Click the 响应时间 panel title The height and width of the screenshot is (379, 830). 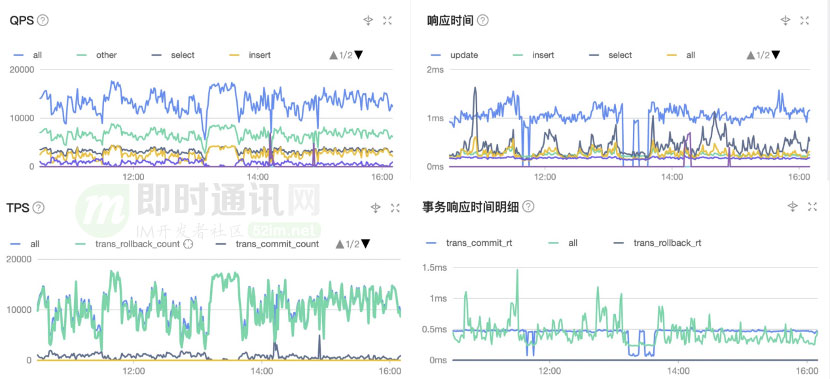point(450,20)
